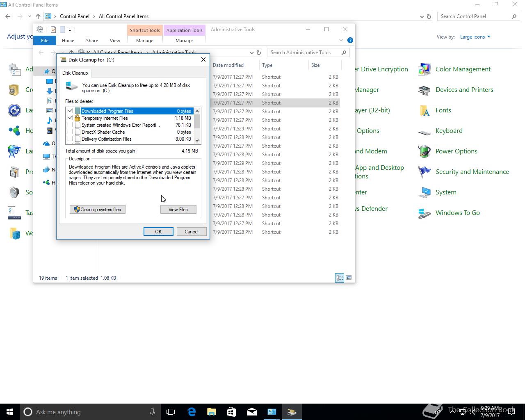This screenshot has height=420, width=525.
Task: Open Customize Quick Access Toolbar dropdown
Action: (70, 30)
